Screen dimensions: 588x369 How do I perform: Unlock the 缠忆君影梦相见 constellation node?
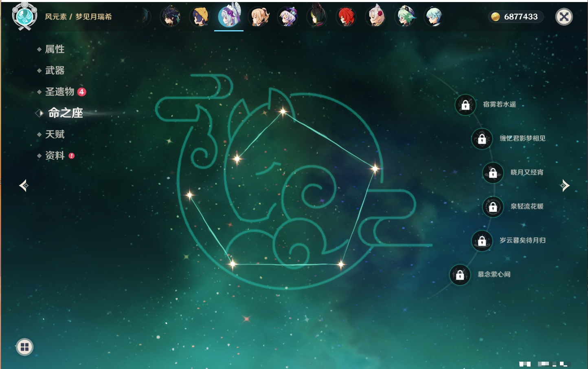482,139
